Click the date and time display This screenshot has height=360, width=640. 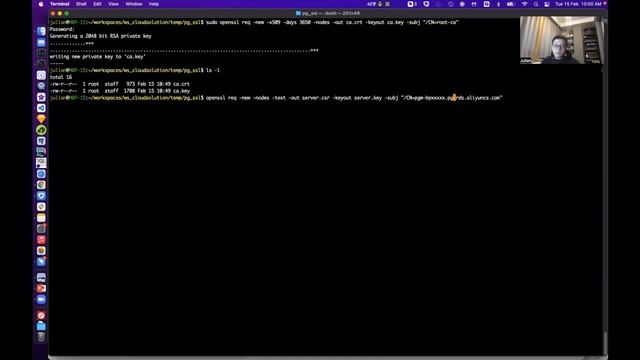tap(578, 4)
